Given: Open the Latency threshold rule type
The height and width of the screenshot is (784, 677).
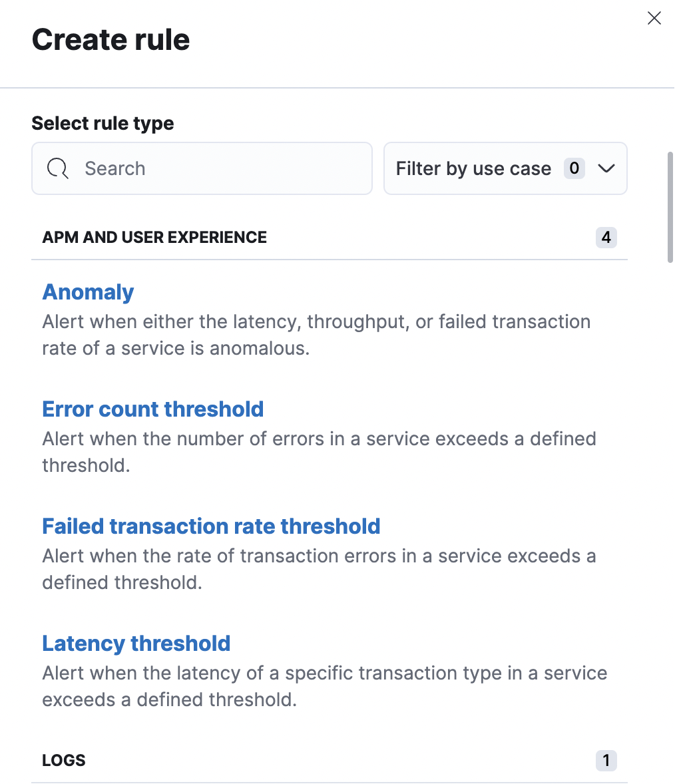Looking at the screenshot, I should point(136,644).
